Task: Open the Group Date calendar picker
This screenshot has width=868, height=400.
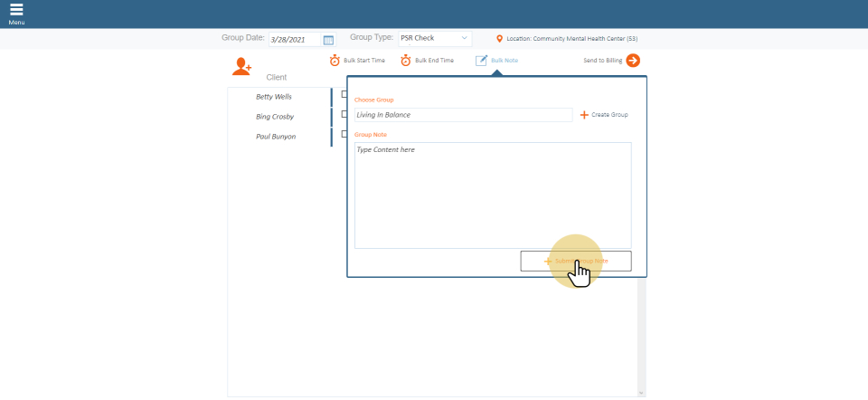Action: click(x=328, y=40)
